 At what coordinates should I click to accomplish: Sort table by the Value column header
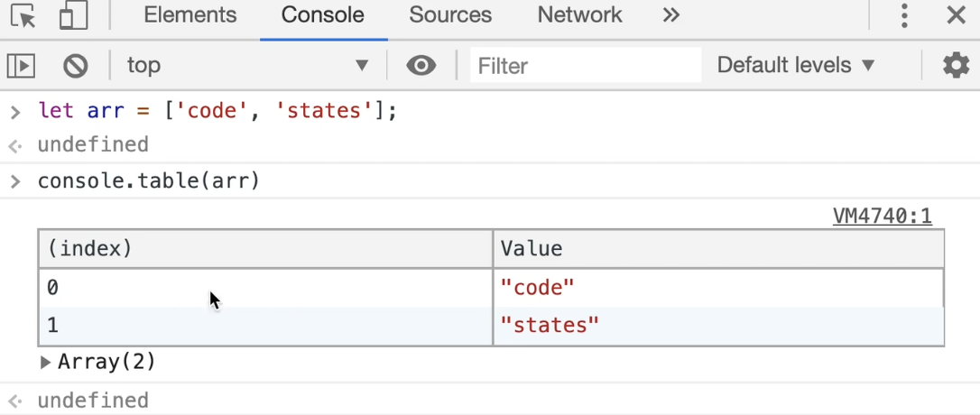click(x=718, y=249)
